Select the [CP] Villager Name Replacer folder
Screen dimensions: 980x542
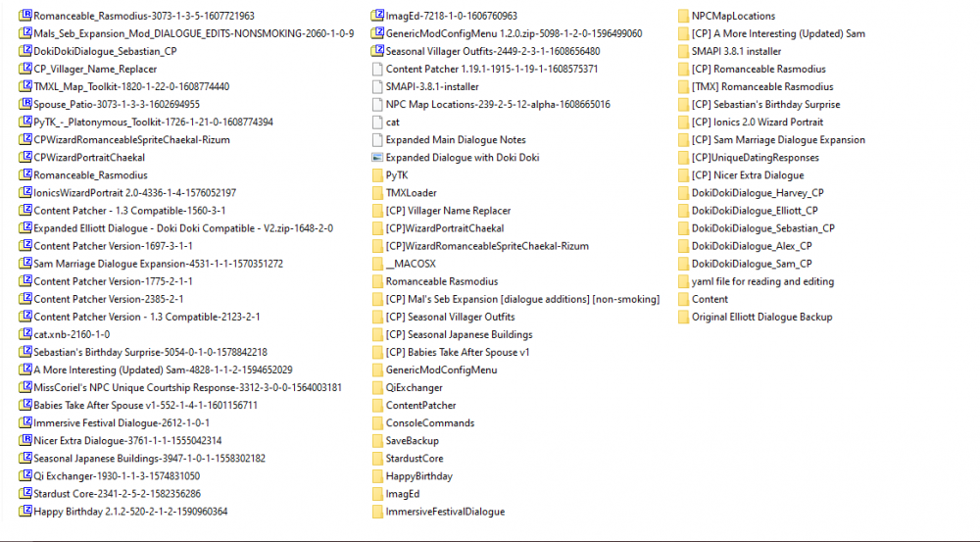pyautogui.click(x=448, y=211)
